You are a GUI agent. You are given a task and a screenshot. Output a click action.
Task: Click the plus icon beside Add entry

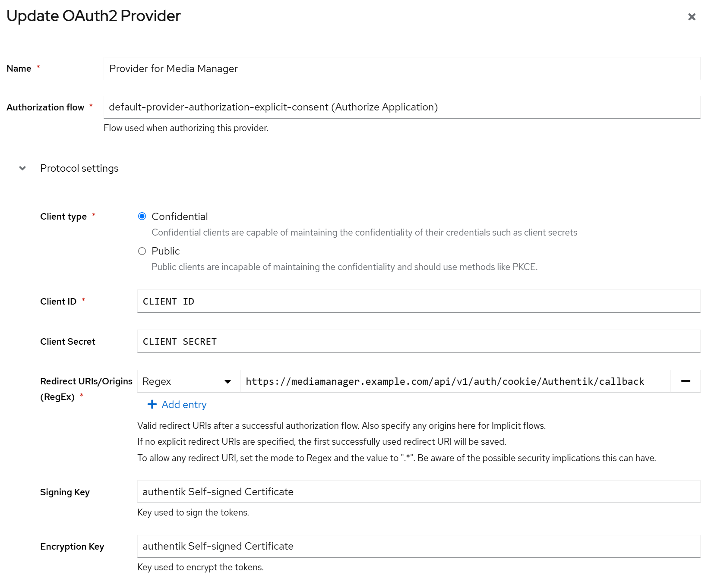pos(152,405)
